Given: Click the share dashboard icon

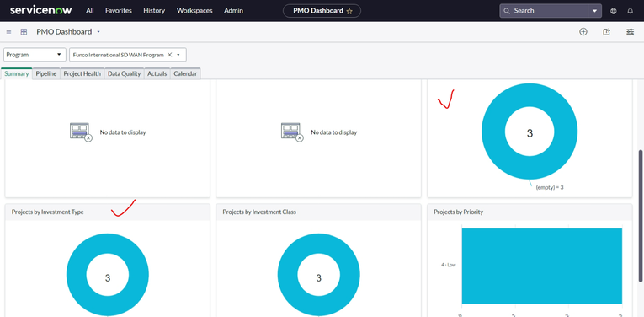Looking at the screenshot, I should click(x=607, y=32).
